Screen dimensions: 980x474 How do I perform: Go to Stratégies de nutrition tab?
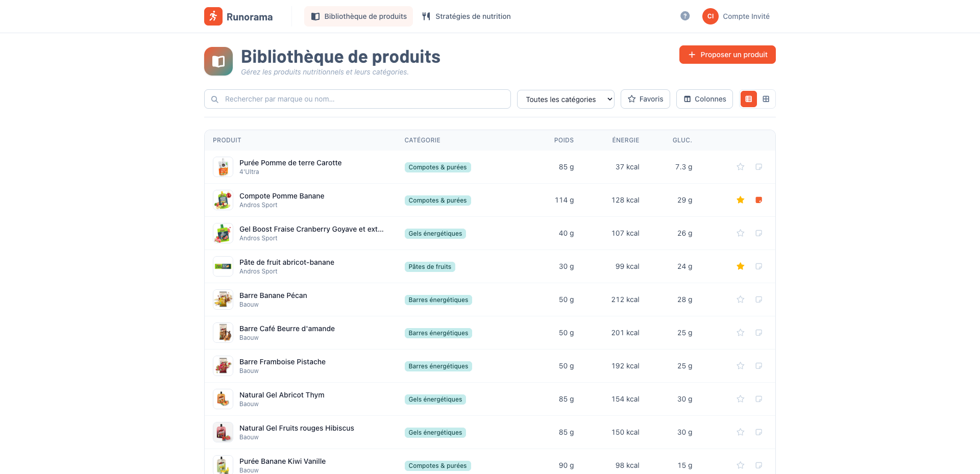coord(467,16)
